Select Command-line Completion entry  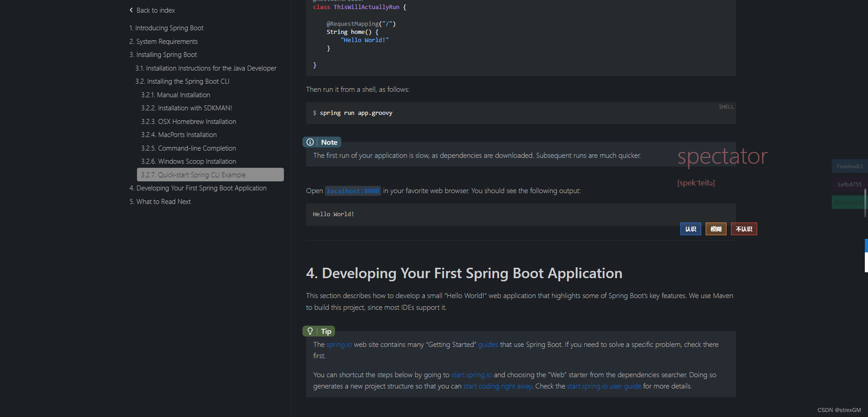[189, 148]
